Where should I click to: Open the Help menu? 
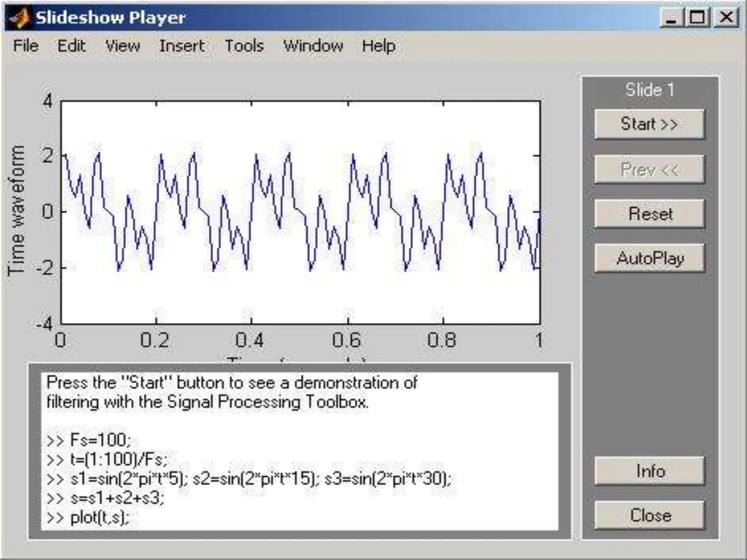379,46
